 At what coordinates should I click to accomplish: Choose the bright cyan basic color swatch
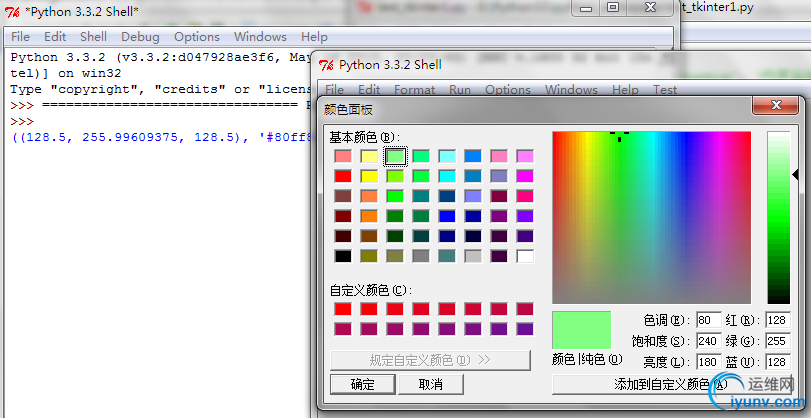(447, 176)
